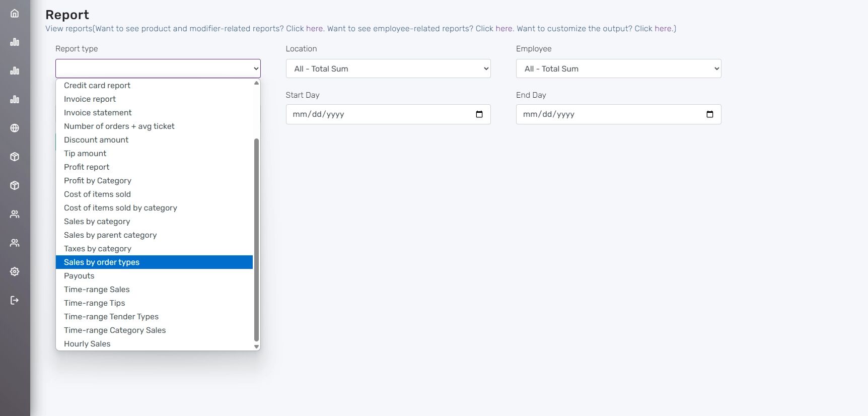Open the bar chart icon directly below home
Screen dimensions: 868x416
click(15, 42)
